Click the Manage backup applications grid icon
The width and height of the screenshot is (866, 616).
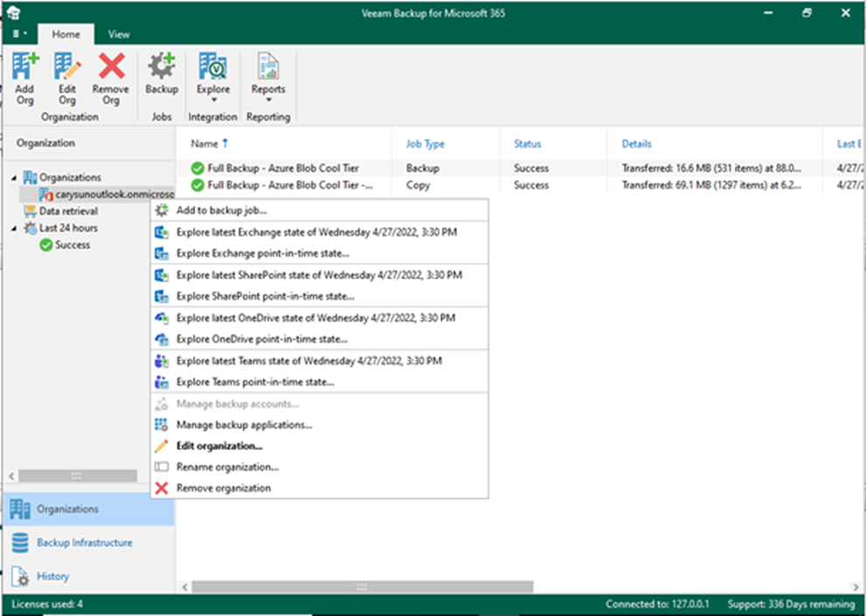pos(162,425)
